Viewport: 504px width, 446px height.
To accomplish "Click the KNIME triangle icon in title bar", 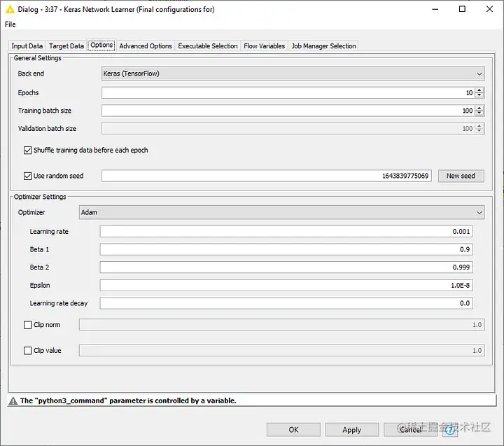I will pyautogui.click(x=10, y=9).
